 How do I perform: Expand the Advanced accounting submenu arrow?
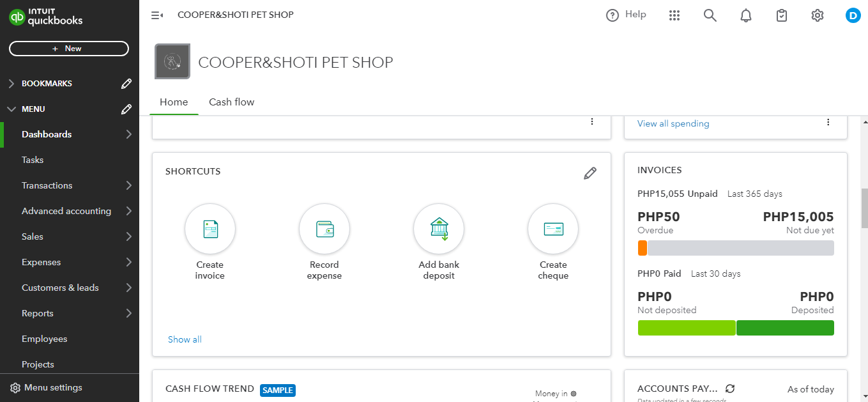(129, 211)
